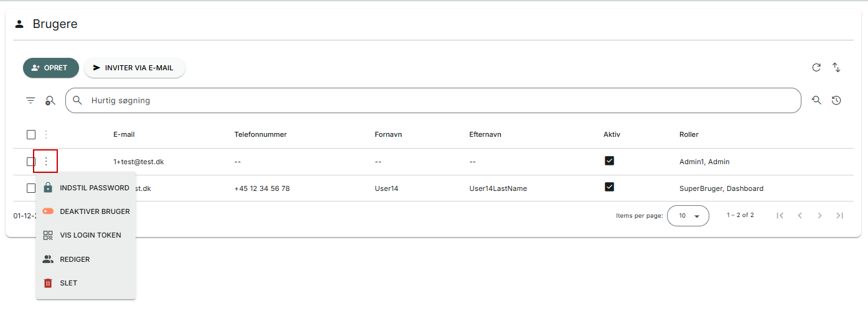Click the sort arrows icon at top right
The image size is (868, 329).
click(836, 68)
